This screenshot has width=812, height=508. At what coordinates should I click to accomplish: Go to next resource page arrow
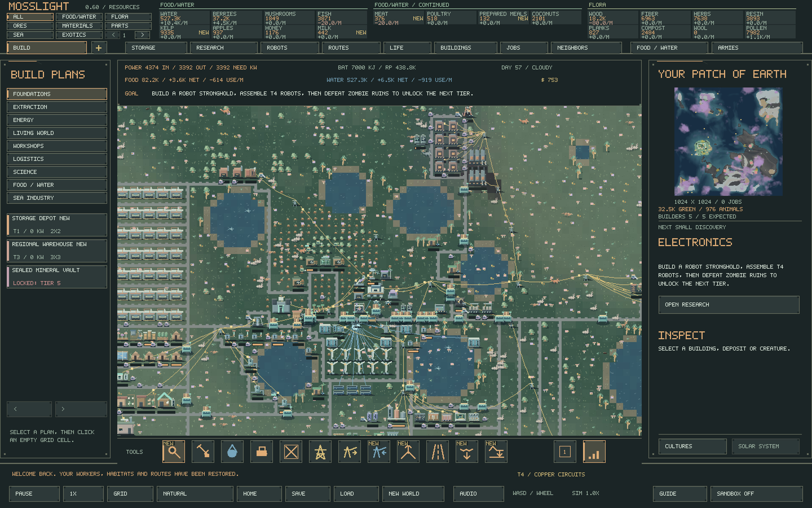[142, 35]
